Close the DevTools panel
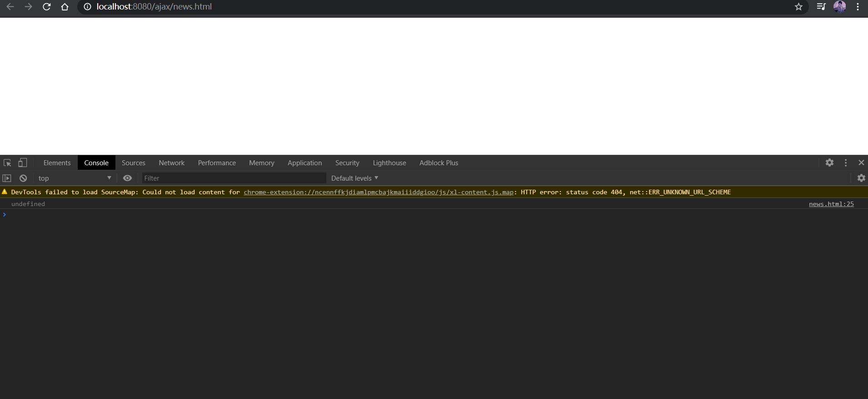Viewport: 868px width, 399px height. [861, 163]
